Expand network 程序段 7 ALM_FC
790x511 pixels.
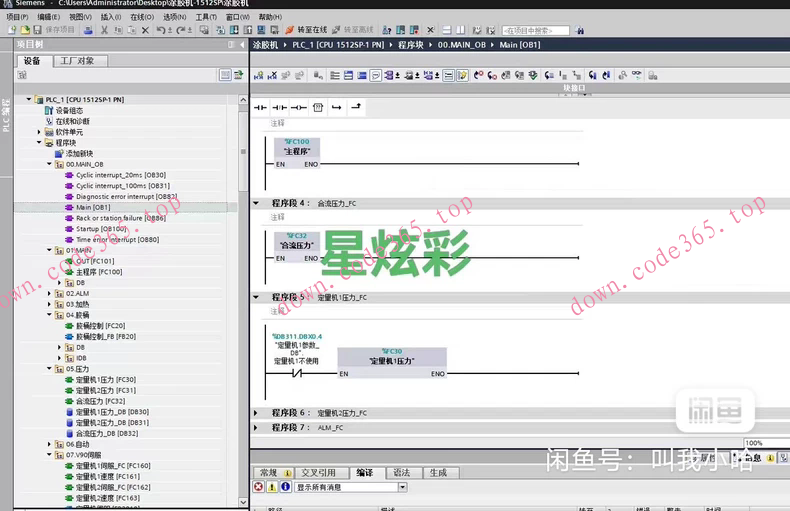click(x=256, y=427)
